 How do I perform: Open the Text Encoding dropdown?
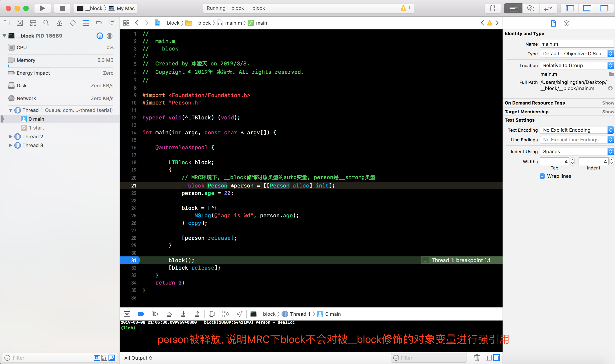(x=577, y=130)
